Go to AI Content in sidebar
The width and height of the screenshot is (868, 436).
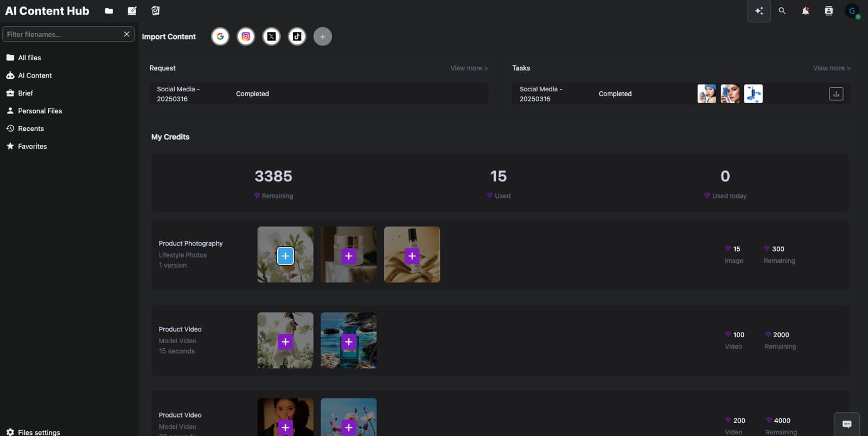tap(35, 75)
